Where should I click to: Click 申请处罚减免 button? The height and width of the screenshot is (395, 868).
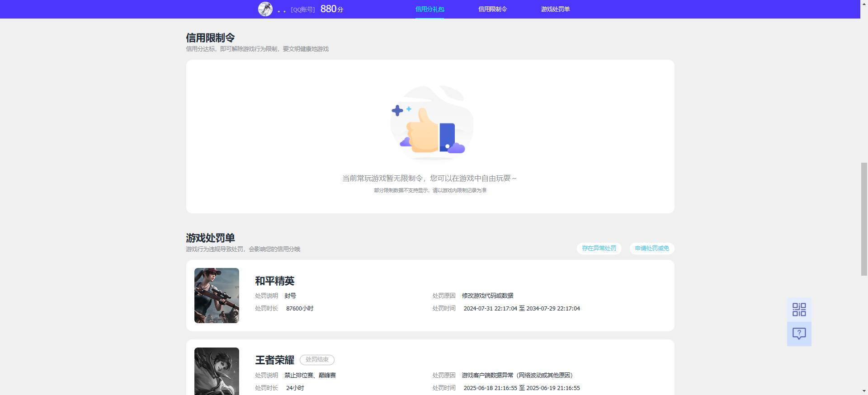coord(652,248)
